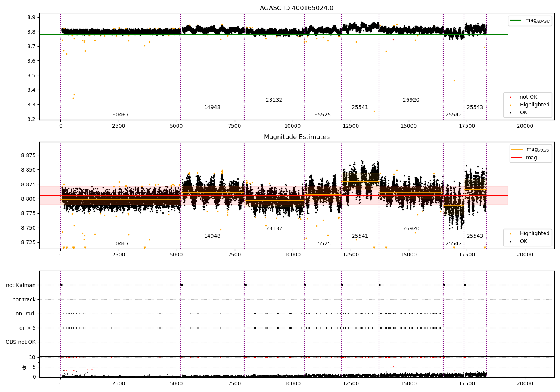560x392 pixels.
Task: Click orange outlier point near 8.46 in top plot
Action: [x=454, y=81]
